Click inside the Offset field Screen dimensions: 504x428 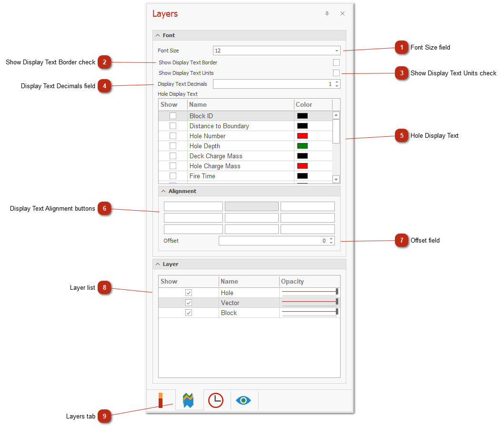[272, 241]
